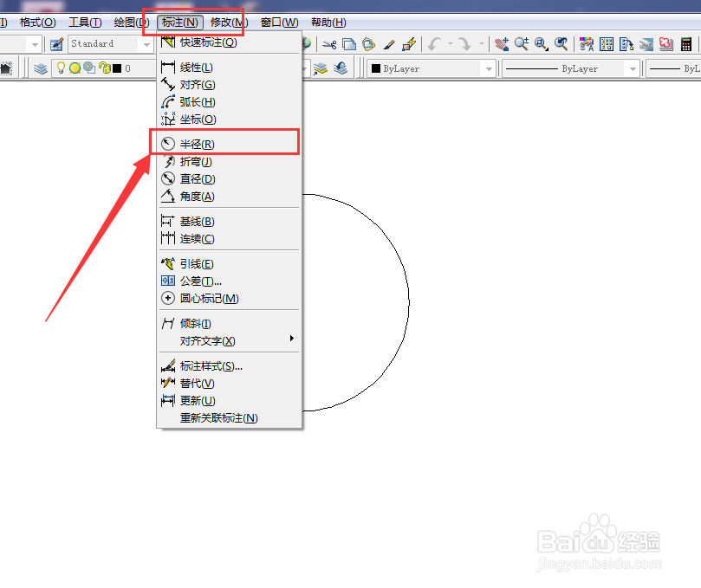Choose 快速标注(Q) from the menu
The width and height of the screenshot is (701, 588).
pyautogui.click(x=230, y=42)
